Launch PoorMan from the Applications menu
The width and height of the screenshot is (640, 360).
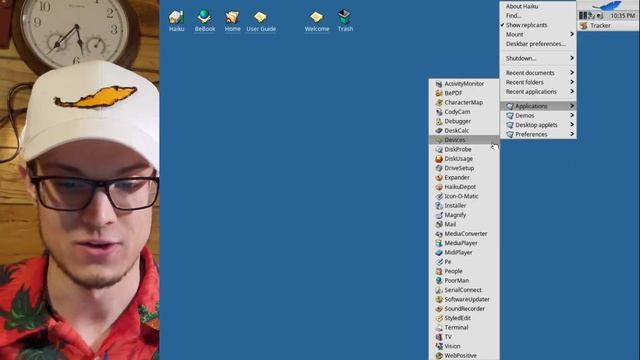tap(464, 280)
